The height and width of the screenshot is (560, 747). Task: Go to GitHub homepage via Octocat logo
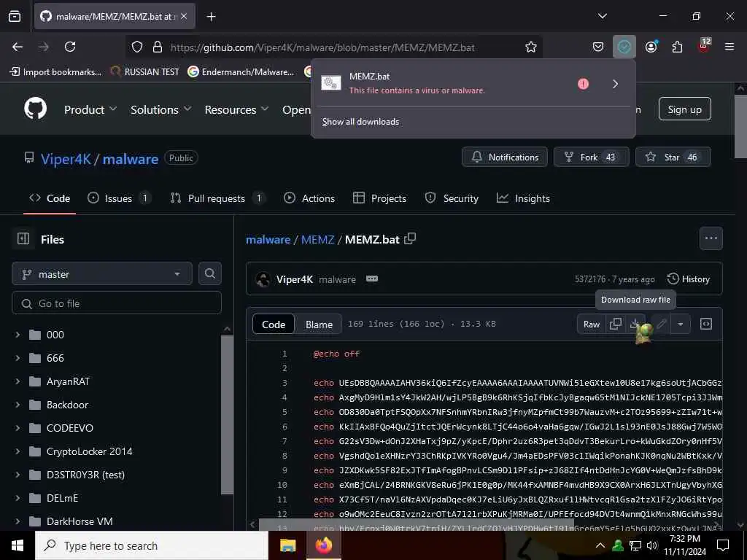pyautogui.click(x=35, y=109)
